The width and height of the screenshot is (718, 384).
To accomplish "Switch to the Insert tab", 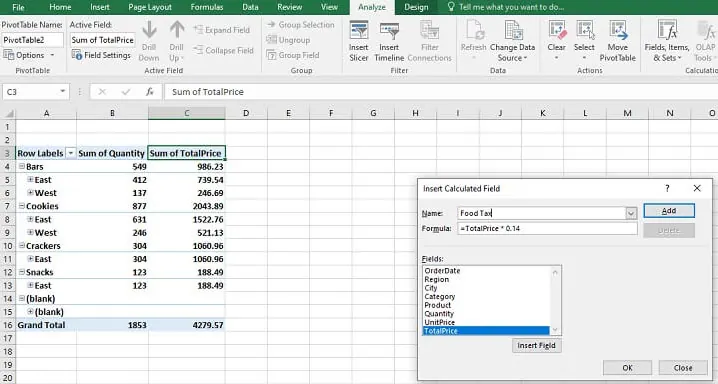I will [100, 7].
